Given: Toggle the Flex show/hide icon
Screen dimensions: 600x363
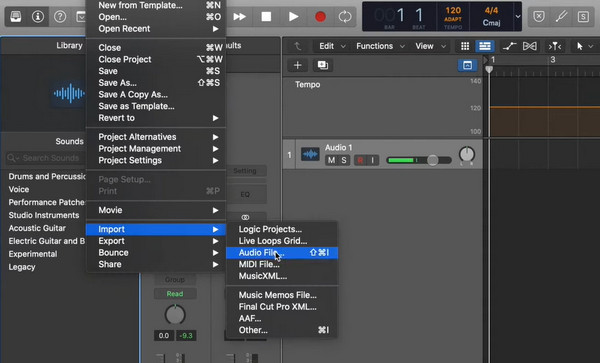Looking at the screenshot, I should pyautogui.click(x=530, y=46).
